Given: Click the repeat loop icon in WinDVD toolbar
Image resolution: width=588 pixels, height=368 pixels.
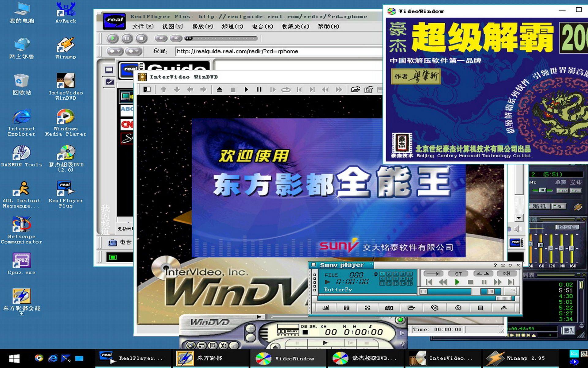Looking at the screenshot, I should 286,90.
